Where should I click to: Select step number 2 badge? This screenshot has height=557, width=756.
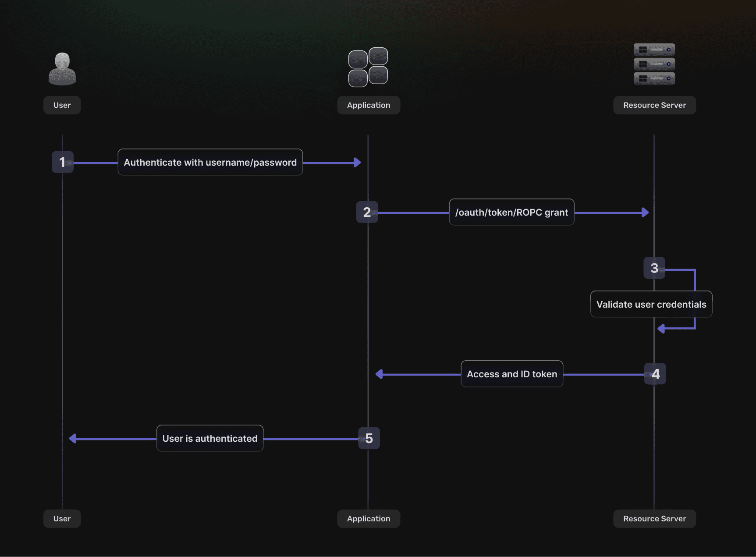click(x=367, y=212)
